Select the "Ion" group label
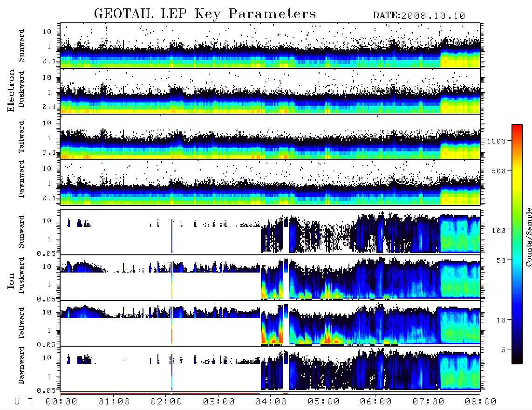The image size is (532, 410). tap(11, 280)
